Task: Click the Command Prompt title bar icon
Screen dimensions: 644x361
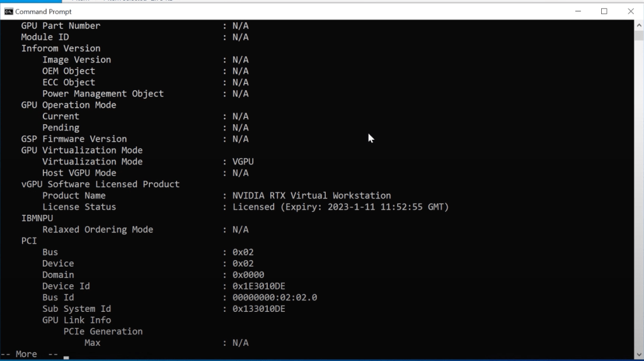Action: coord(9,11)
